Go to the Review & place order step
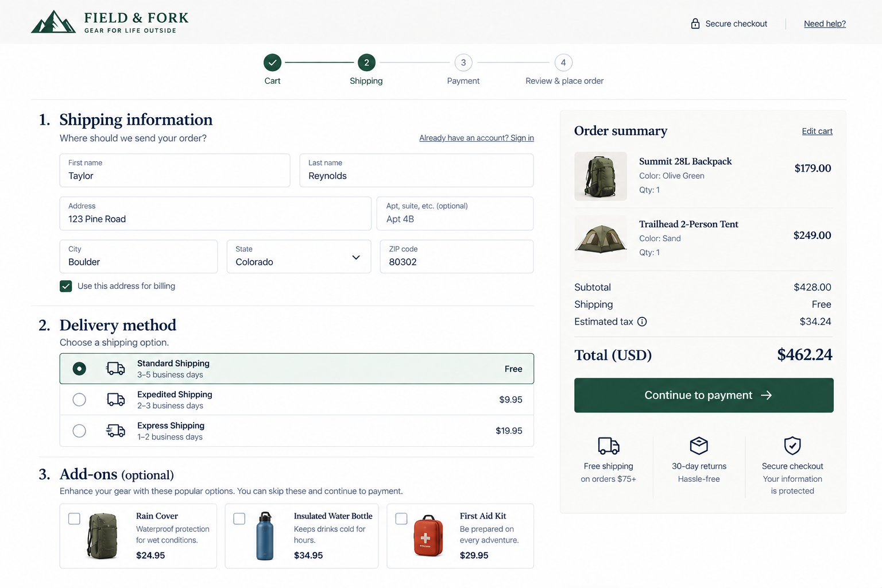This screenshot has height=588, width=882. [x=563, y=63]
